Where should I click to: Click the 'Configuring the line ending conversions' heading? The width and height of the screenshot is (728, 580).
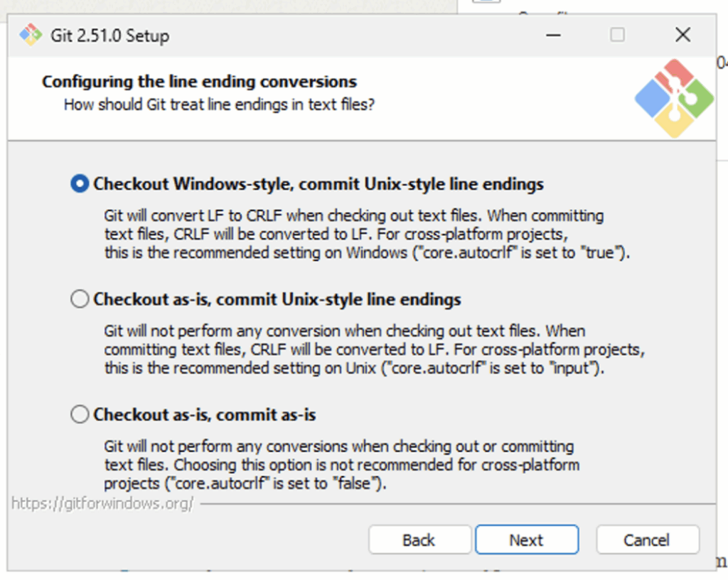(x=199, y=82)
